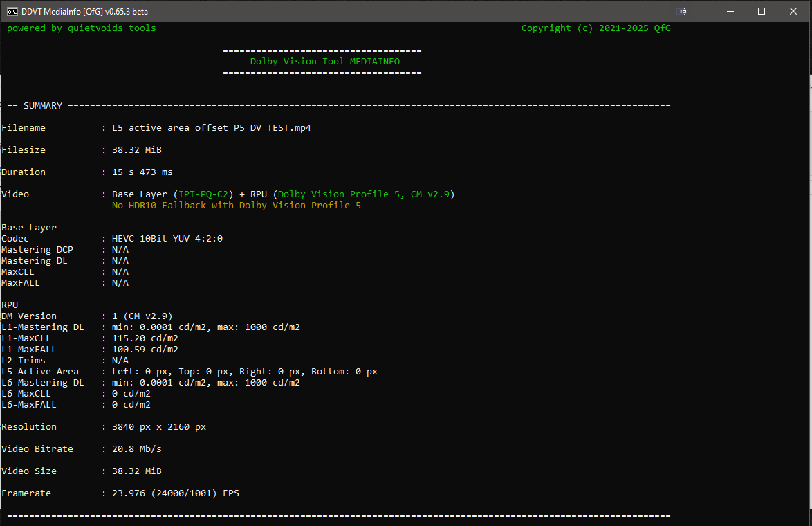Click the "L1-MaxCLL" label
The width and height of the screenshot is (812, 526).
click(x=26, y=338)
